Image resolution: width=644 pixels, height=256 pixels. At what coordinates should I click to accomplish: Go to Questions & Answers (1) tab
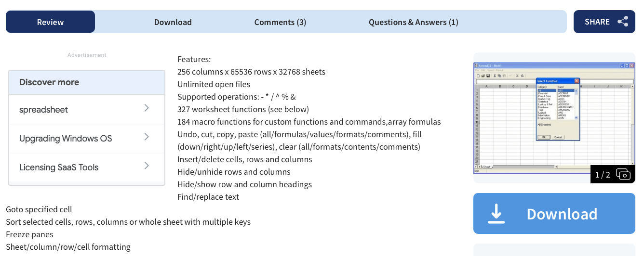[x=414, y=22]
